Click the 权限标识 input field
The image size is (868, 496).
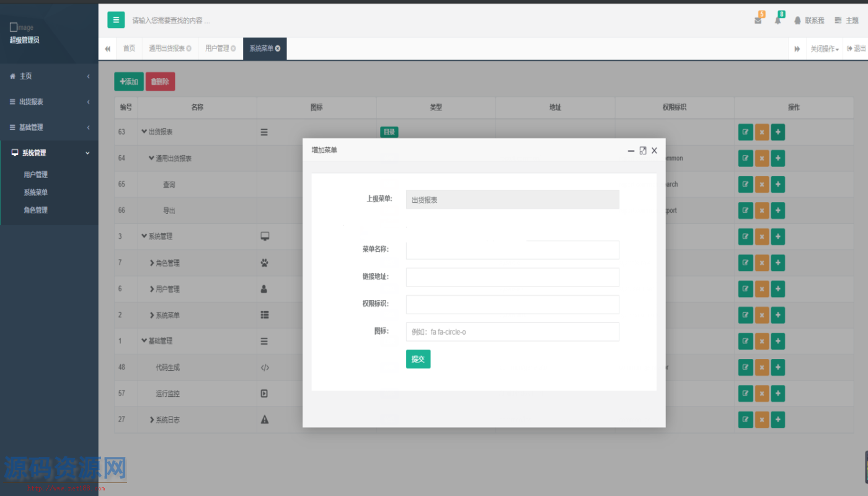click(512, 304)
